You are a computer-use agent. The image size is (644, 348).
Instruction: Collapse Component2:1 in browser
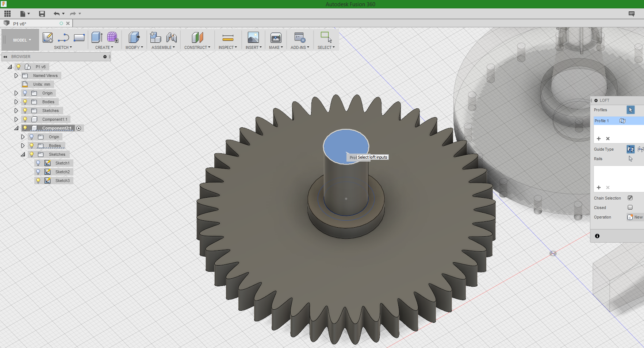(16, 128)
